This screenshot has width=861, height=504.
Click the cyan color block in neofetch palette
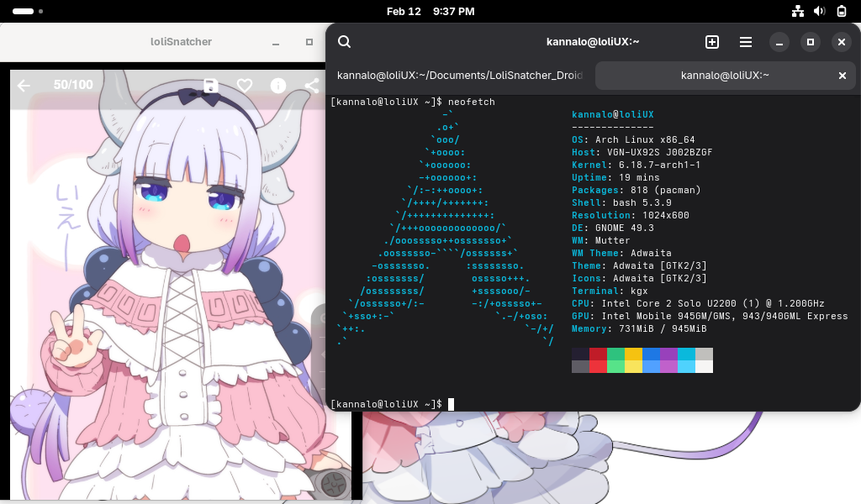686,360
